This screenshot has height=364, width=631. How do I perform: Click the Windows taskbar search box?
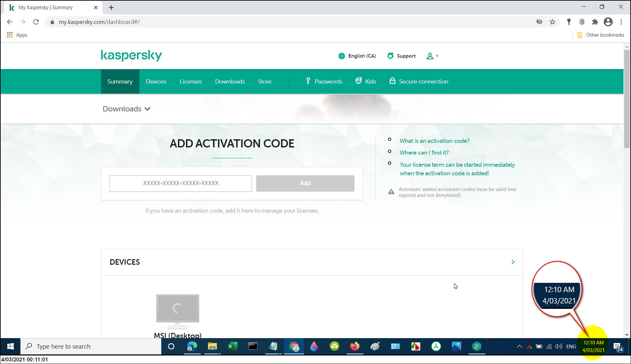(91, 346)
